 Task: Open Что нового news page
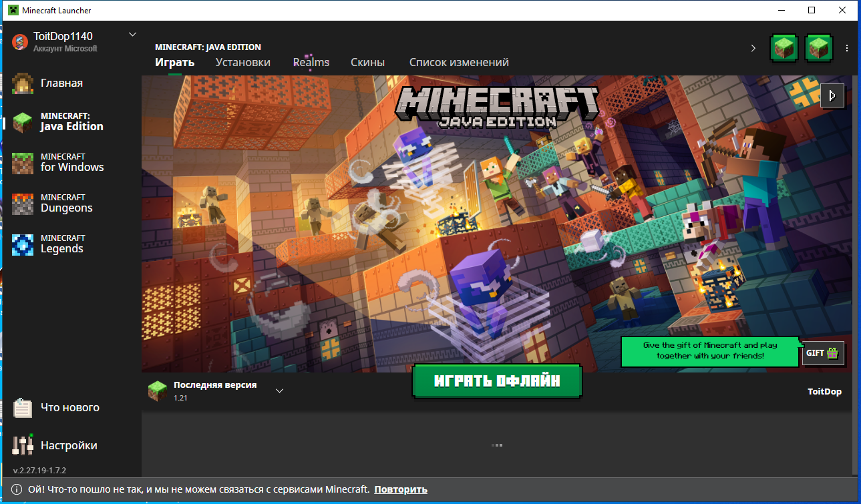tap(69, 407)
